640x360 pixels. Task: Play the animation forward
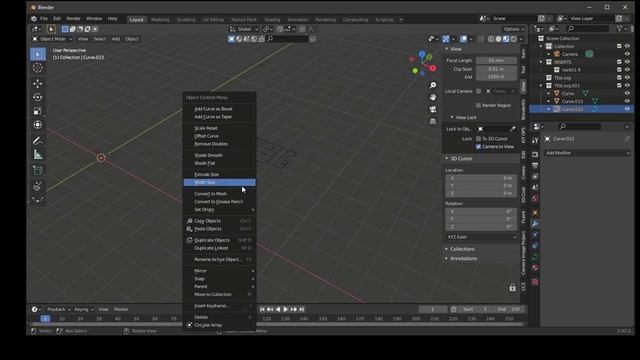click(286, 309)
